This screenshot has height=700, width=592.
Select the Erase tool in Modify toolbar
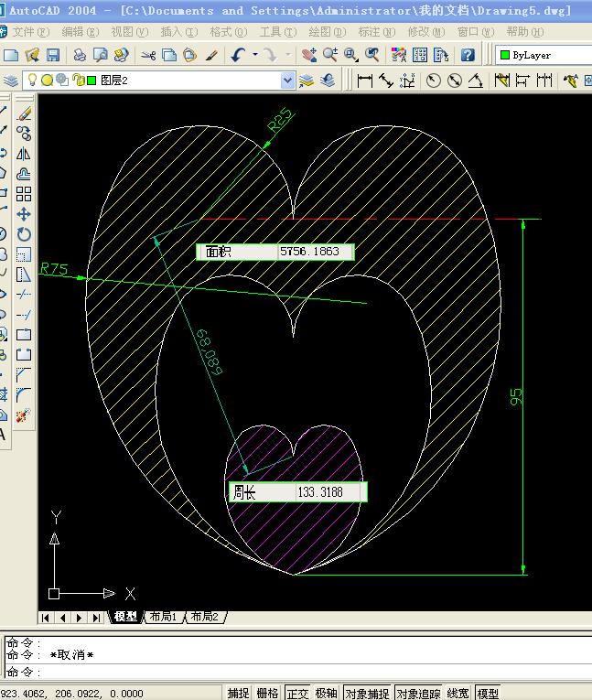(x=24, y=113)
